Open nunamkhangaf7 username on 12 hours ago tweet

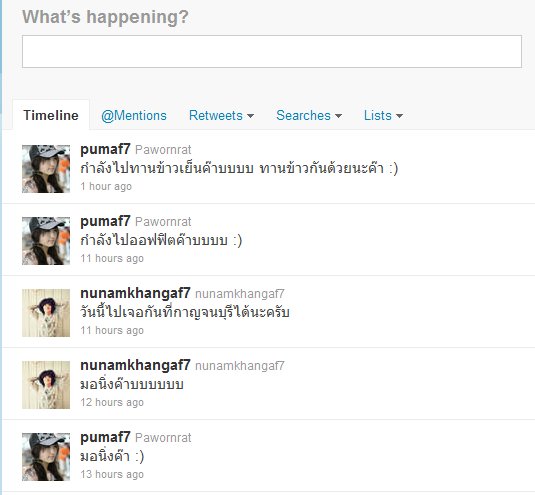pyautogui.click(x=135, y=365)
